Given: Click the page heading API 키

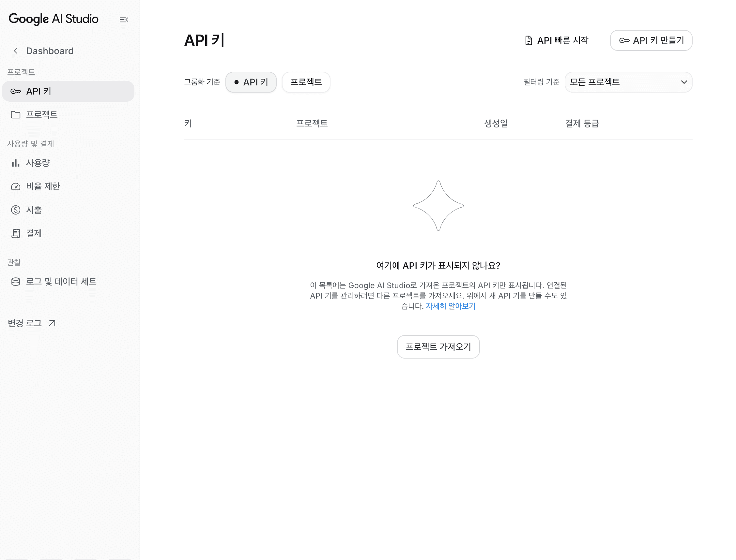Looking at the screenshot, I should point(204,40).
